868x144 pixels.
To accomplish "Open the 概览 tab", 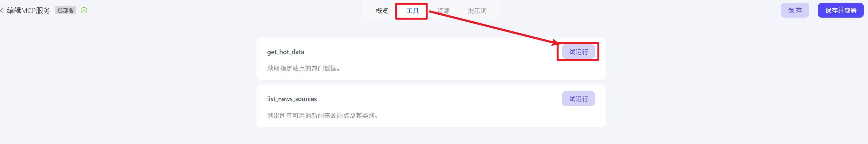I will click(x=381, y=11).
